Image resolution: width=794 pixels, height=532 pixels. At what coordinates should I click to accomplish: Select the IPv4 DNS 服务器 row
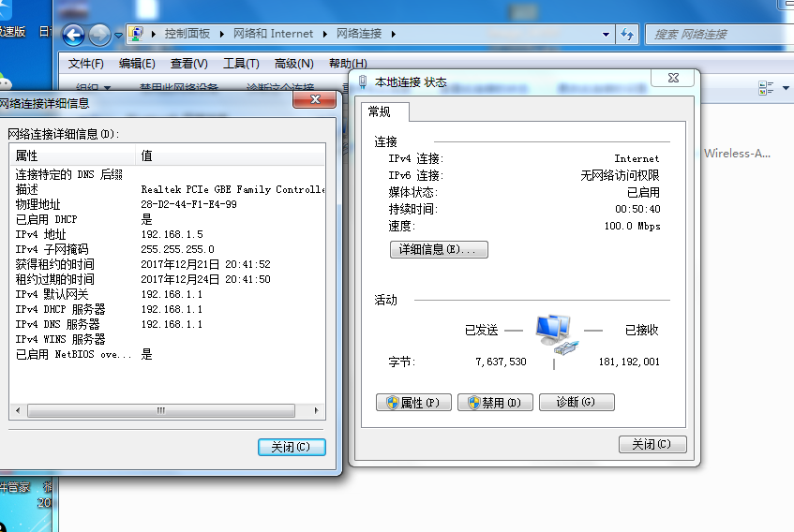[168, 324]
